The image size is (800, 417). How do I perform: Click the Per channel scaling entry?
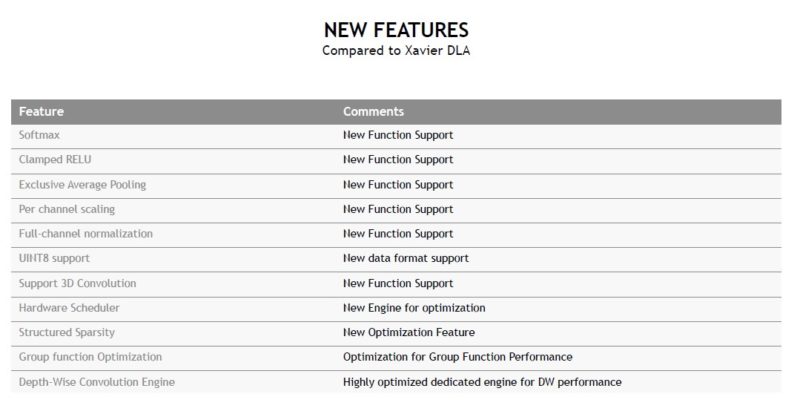click(x=66, y=209)
